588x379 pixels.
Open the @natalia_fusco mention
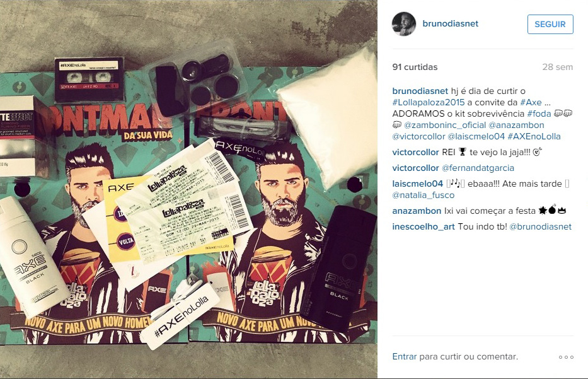tap(423, 195)
